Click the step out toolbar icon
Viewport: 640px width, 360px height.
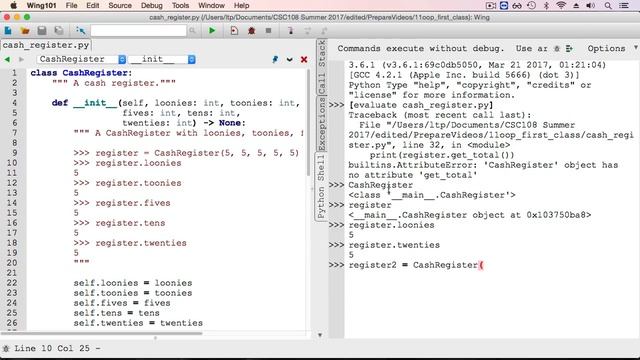pyautogui.click(x=324, y=31)
